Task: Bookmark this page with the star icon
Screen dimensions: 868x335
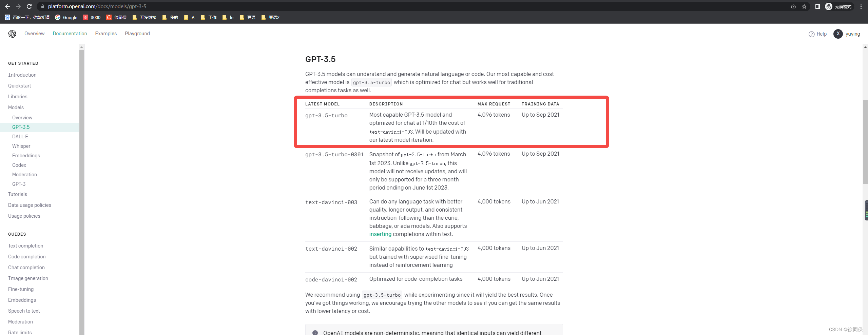Action: tap(804, 6)
